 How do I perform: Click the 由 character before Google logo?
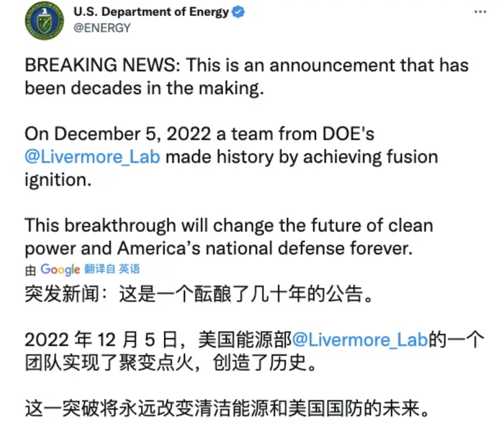pyautogui.click(x=31, y=270)
